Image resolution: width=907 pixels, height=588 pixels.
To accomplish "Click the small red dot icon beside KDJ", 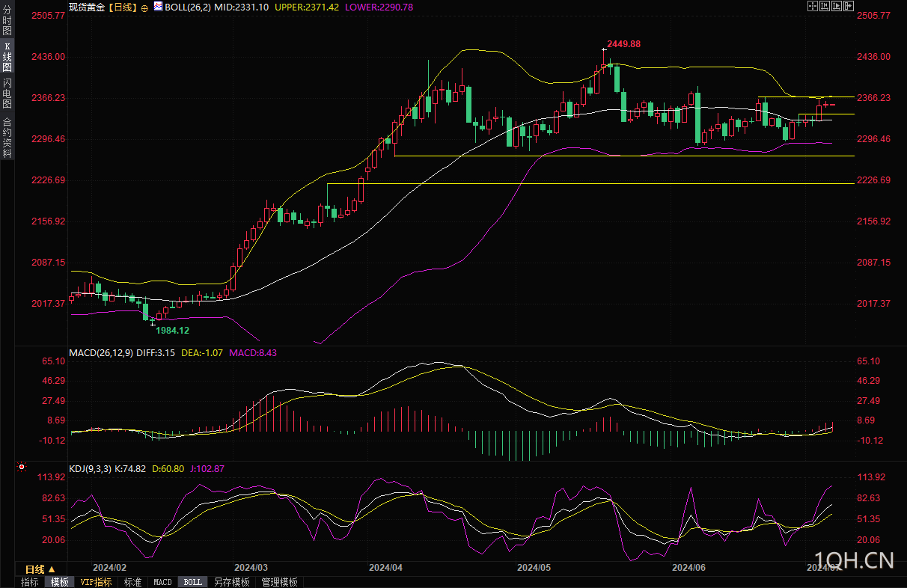I will coord(22,468).
